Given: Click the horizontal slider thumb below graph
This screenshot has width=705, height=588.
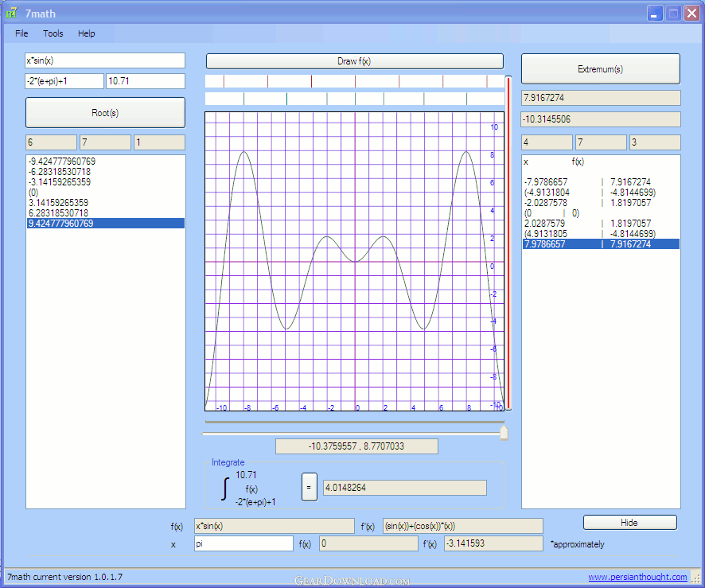Looking at the screenshot, I should click(504, 433).
